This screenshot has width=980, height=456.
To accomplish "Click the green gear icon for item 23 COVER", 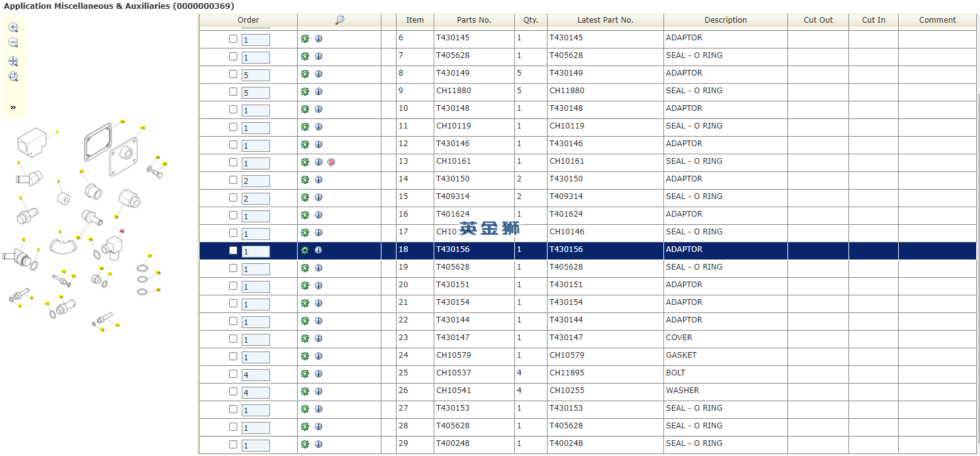I will (x=305, y=338).
